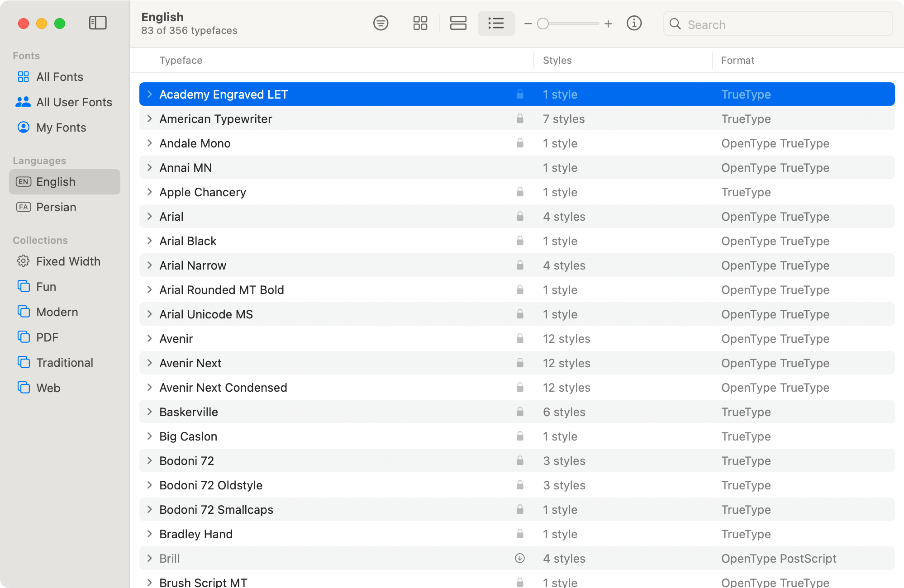The width and height of the screenshot is (904, 588).
Task: Open the font info panel
Action: pos(634,23)
